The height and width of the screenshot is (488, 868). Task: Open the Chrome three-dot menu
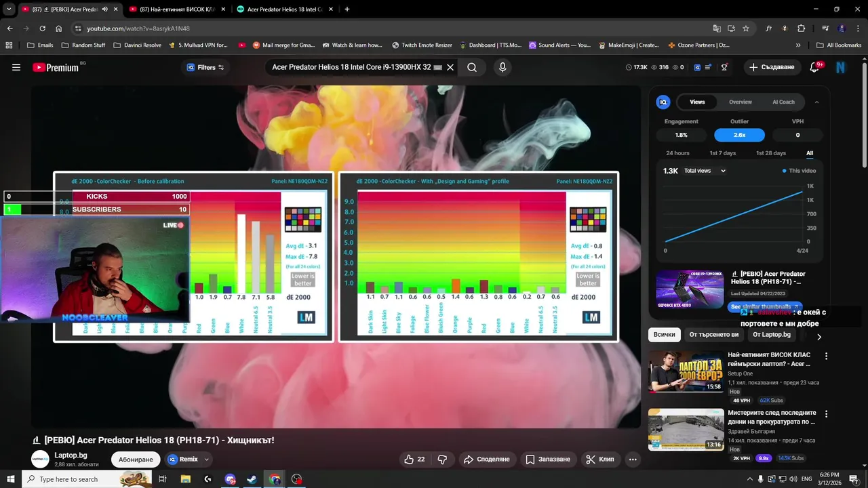[858, 28]
